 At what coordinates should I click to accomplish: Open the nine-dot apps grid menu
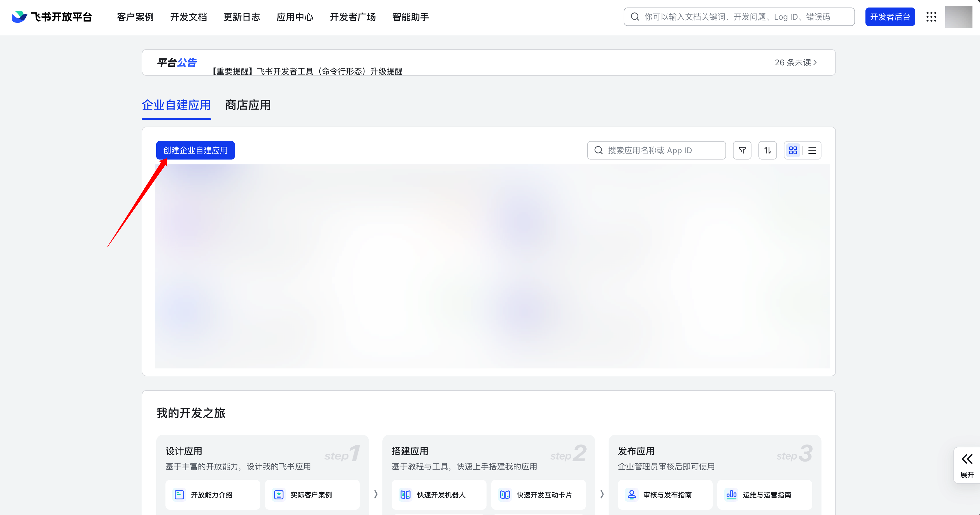(932, 17)
